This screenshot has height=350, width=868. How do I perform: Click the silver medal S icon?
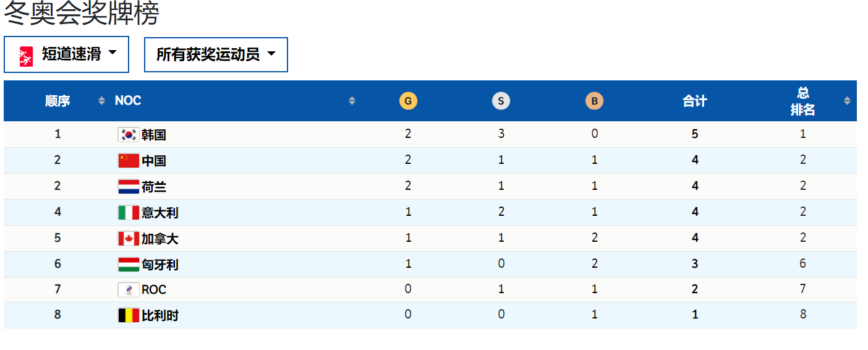(501, 101)
